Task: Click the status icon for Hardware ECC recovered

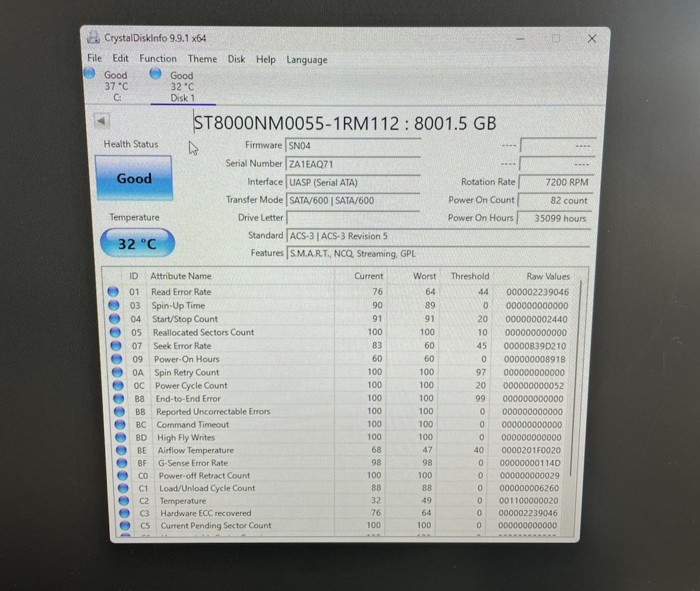Action: (124, 513)
